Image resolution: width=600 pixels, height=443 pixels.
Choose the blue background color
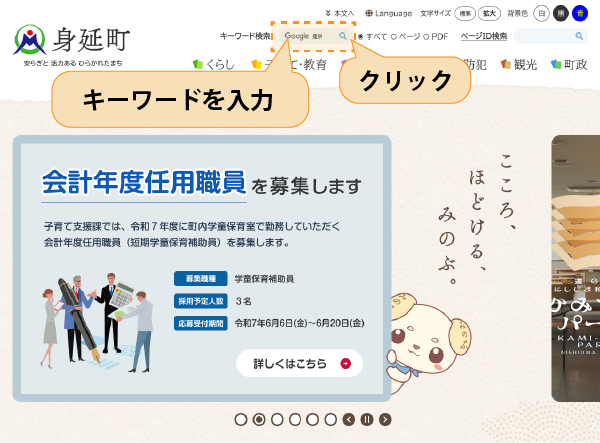pos(580,14)
